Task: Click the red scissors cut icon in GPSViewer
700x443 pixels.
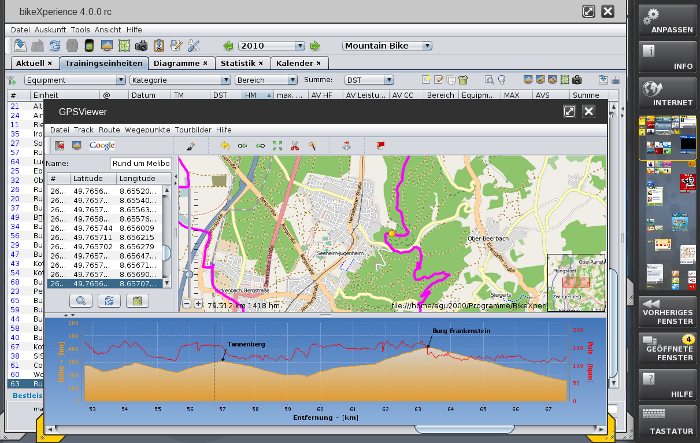Action: [295, 146]
